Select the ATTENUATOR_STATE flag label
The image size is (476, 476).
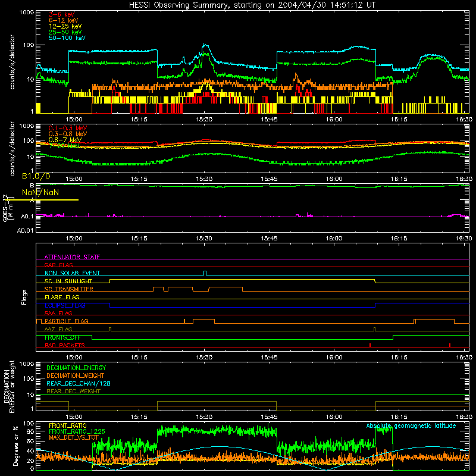(72, 257)
